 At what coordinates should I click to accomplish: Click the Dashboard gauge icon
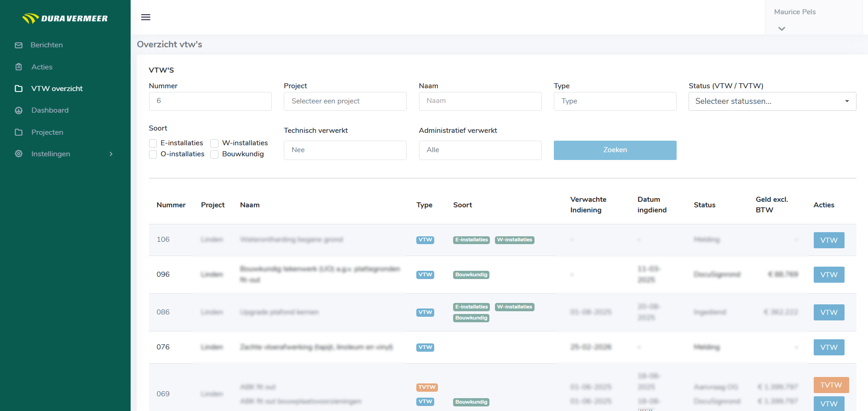click(19, 110)
